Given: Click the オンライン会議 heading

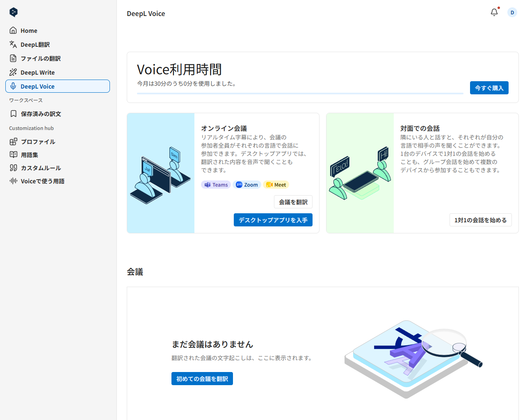Looking at the screenshot, I should tap(224, 128).
